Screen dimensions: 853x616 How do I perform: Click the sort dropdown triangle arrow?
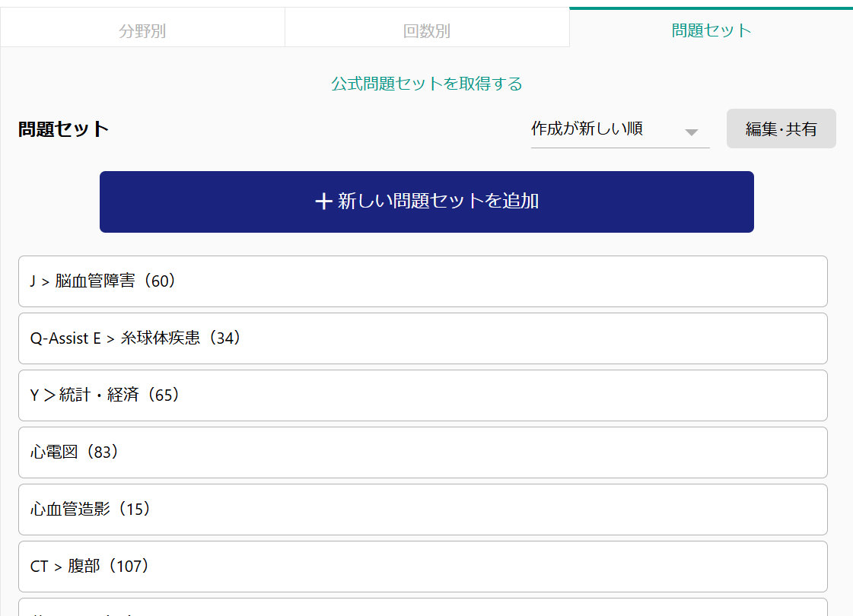coord(691,132)
